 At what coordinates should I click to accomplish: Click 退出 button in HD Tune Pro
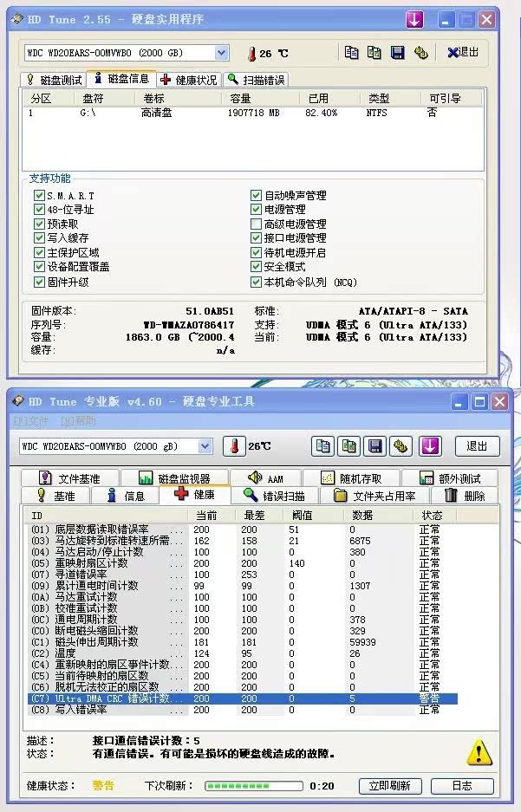477,446
